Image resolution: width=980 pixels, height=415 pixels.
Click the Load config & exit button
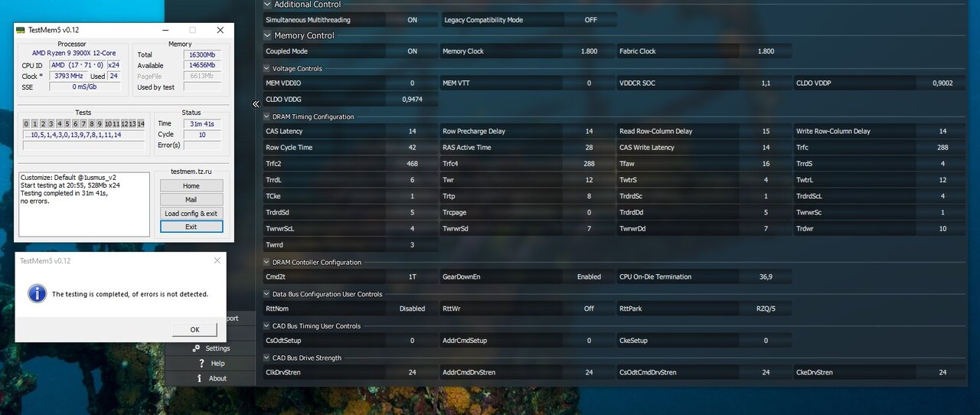click(x=191, y=214)
